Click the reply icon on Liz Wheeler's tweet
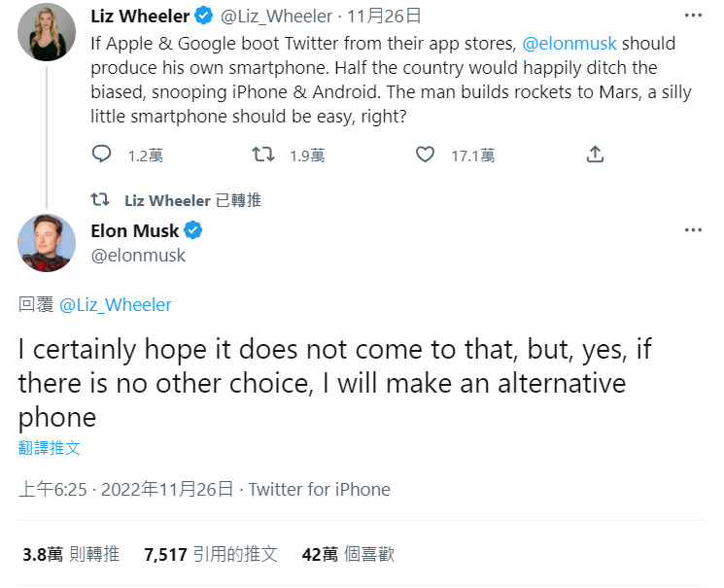Viewport: 724px width, 588px height. 102,155
